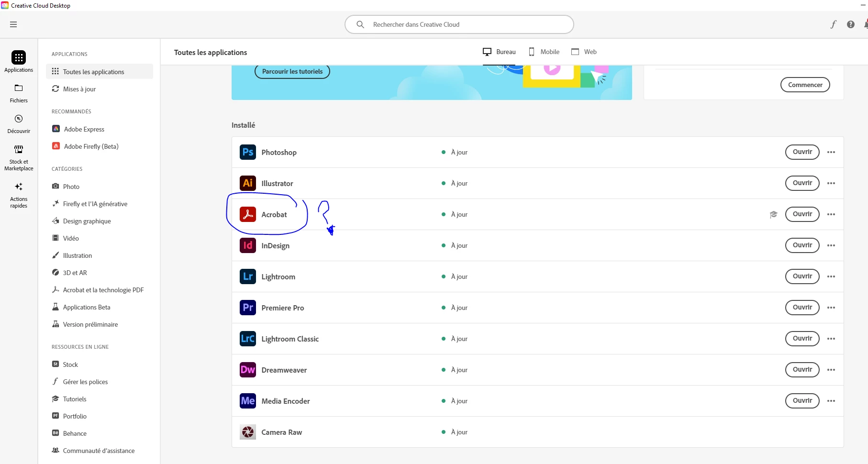Click the tutorials graduation cap icon for Acrobat
Viewport: 868px width, 464px height.
(773, 214)
